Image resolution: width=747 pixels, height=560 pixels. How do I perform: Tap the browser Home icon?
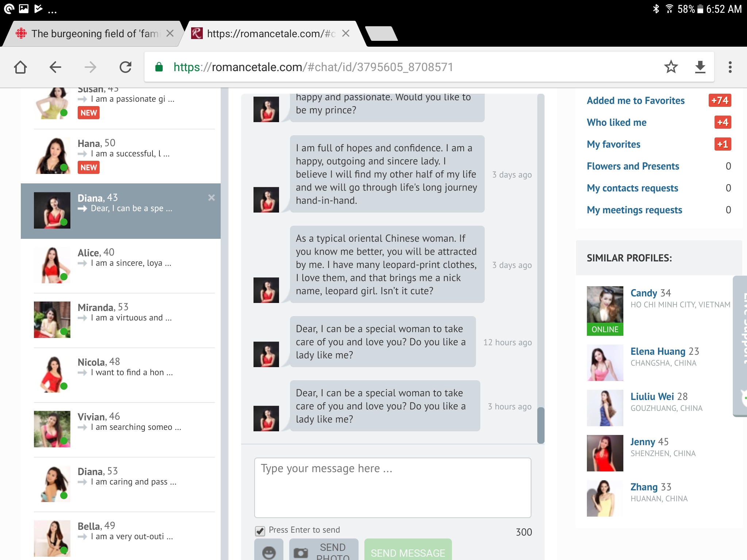pyautogui.click(x=20, y=67)
